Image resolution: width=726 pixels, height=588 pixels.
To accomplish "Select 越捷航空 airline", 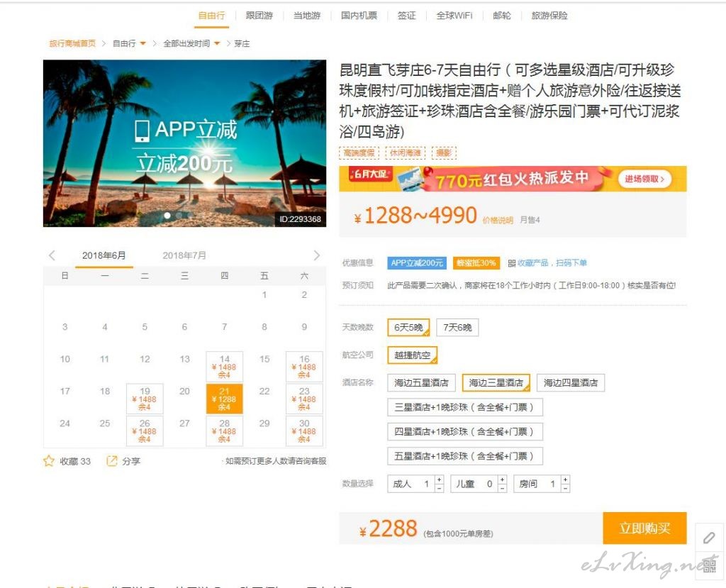I will click(x=412, y=355).
